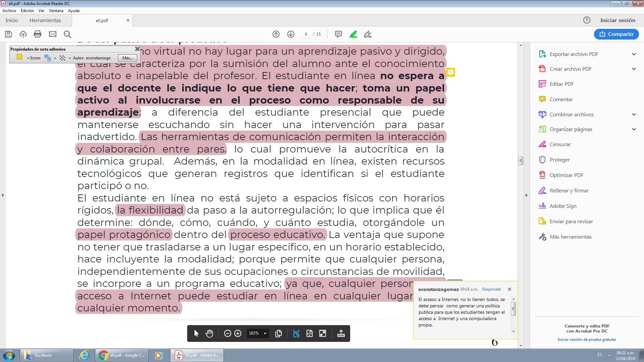Click the highlighter pen tool icon
This screenshot has height=362, width=644.
coord(353,34)
